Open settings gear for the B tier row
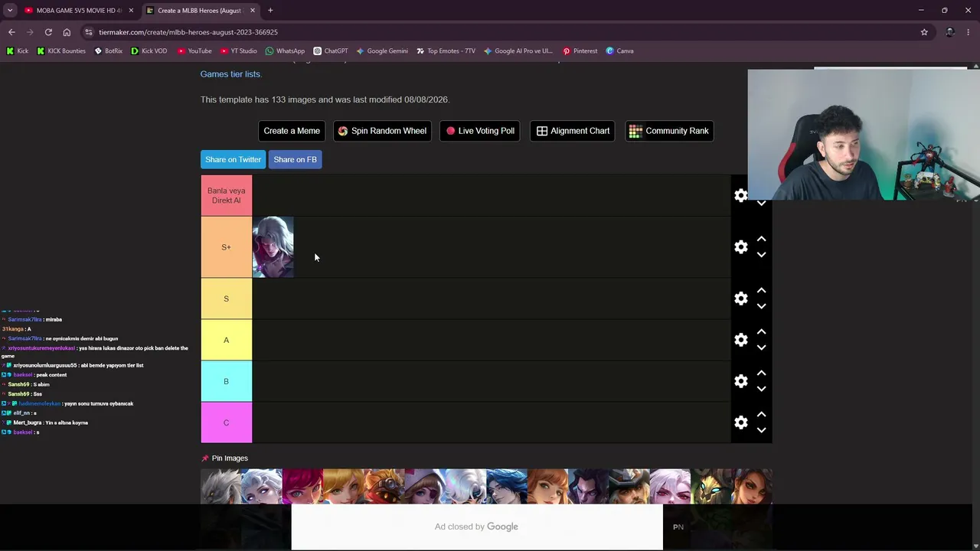The height and width of the screenshot is (551, 980). (740, 381)
